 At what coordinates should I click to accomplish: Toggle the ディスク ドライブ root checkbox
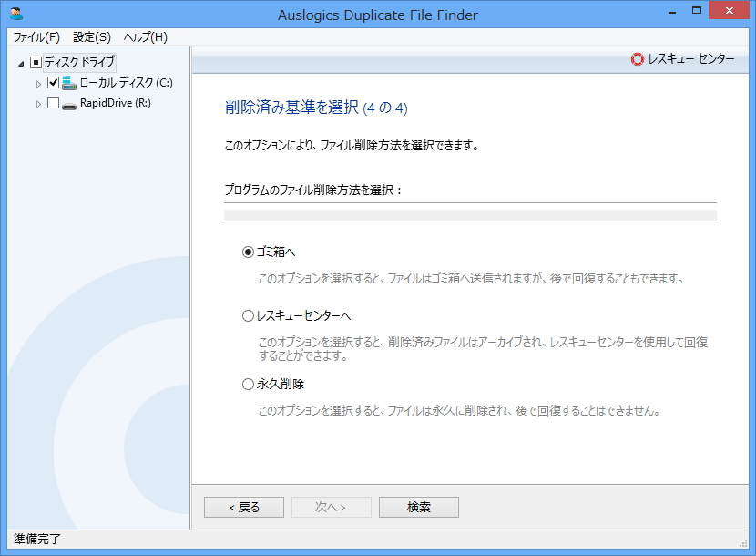[36, 62]
